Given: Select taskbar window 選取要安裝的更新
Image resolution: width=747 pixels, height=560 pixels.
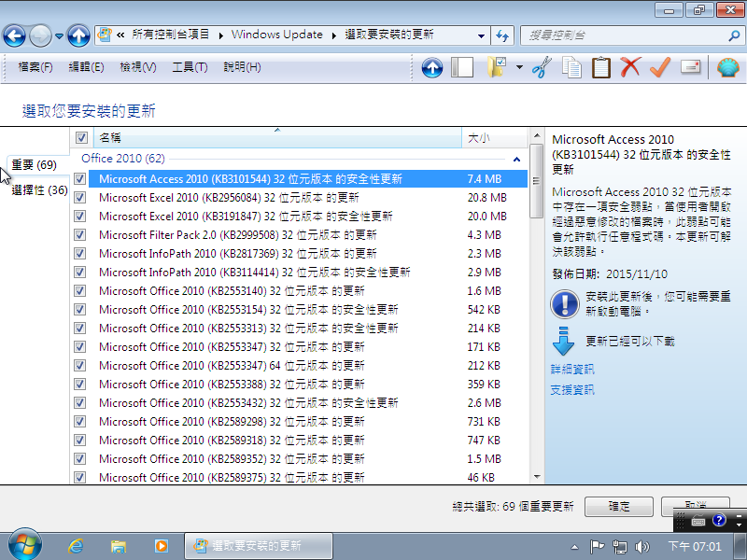Looking at the screenshot, I should pos(259,546).
